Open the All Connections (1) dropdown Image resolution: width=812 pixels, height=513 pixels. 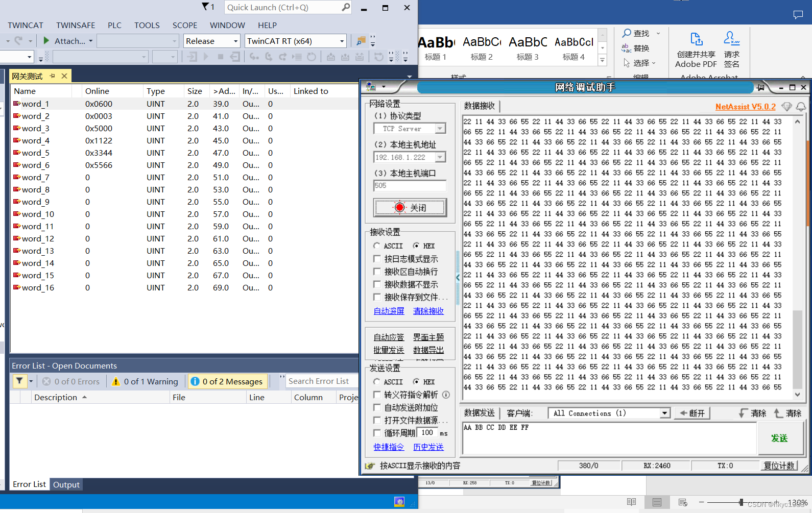tap(664, 413)
